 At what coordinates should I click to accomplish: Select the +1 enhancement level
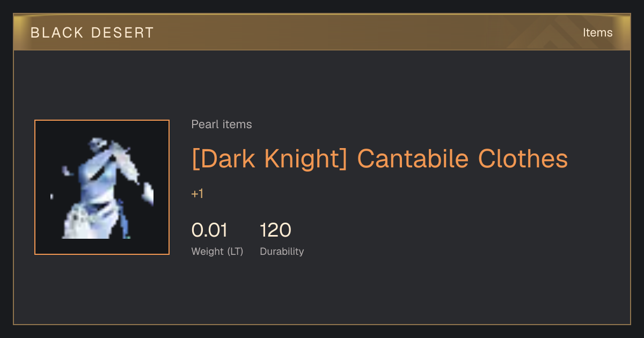coord(197,194)
